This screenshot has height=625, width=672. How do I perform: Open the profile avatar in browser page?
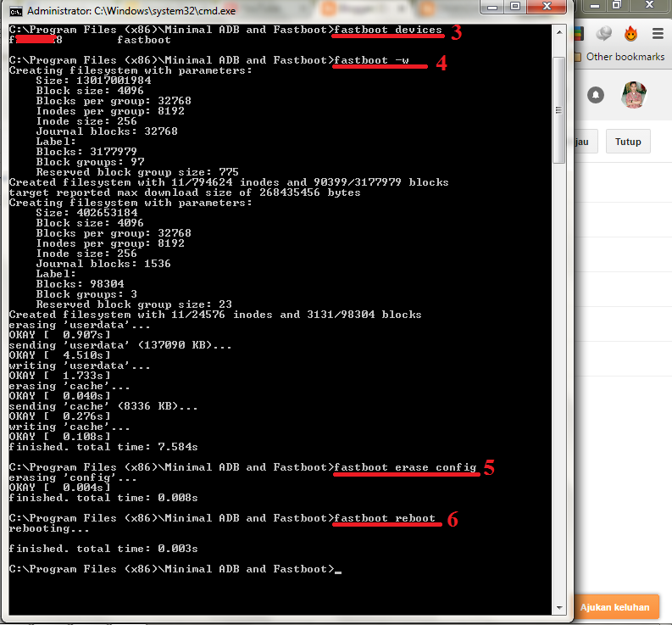coord(633,95)
